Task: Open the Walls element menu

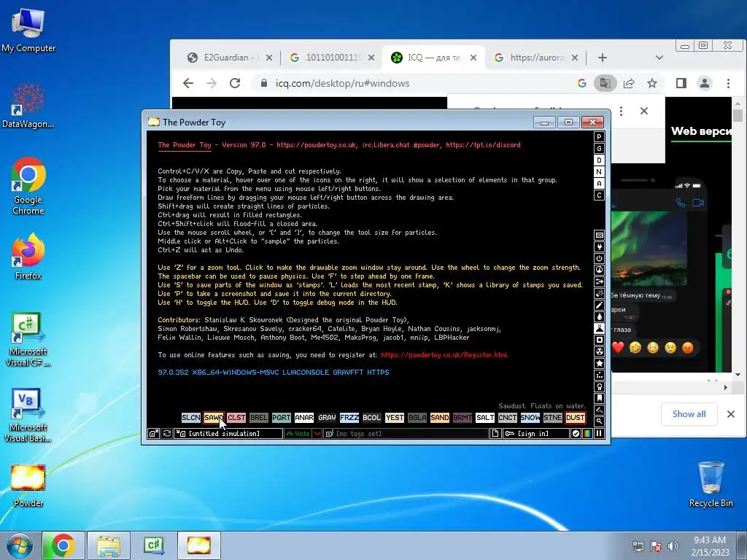Action: point(600,236)
